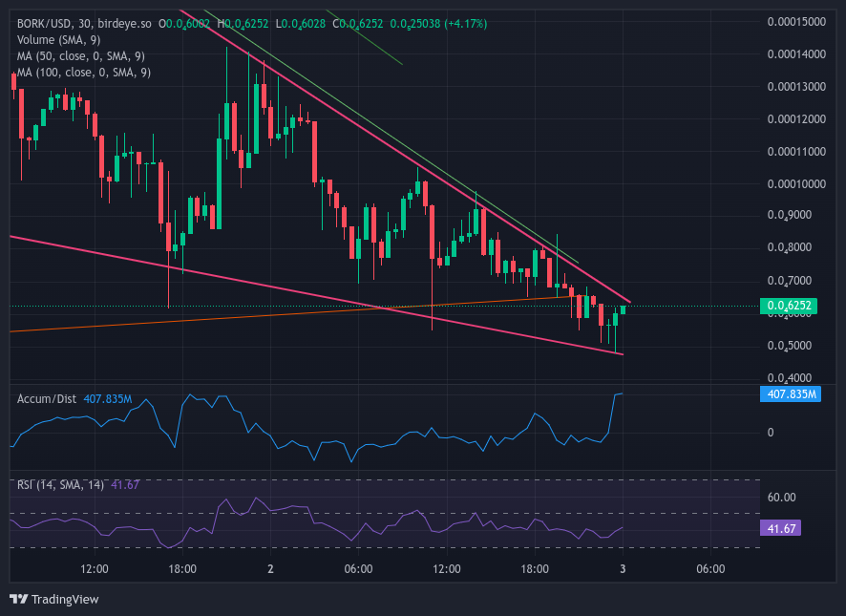Image resolution: width=846 pixels, height=616 pixels.
Task: Click the 0.0₄5000 price axis label
Action: pos(790,346)
